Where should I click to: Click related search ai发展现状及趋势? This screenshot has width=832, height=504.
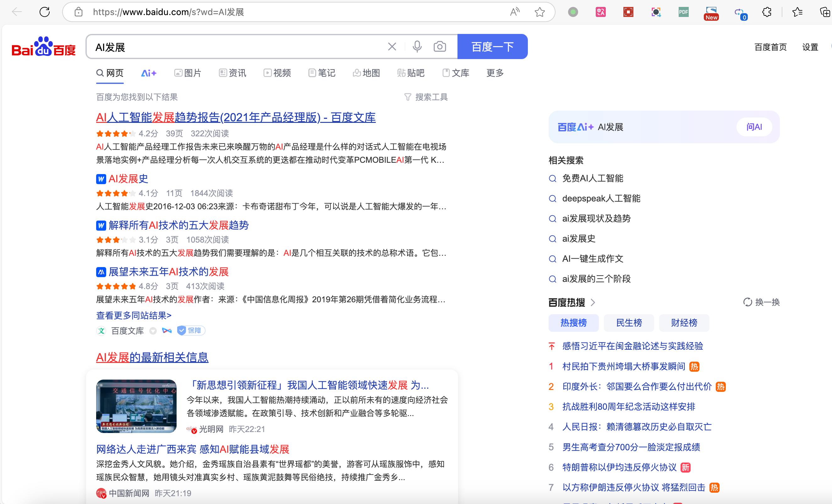596,219
